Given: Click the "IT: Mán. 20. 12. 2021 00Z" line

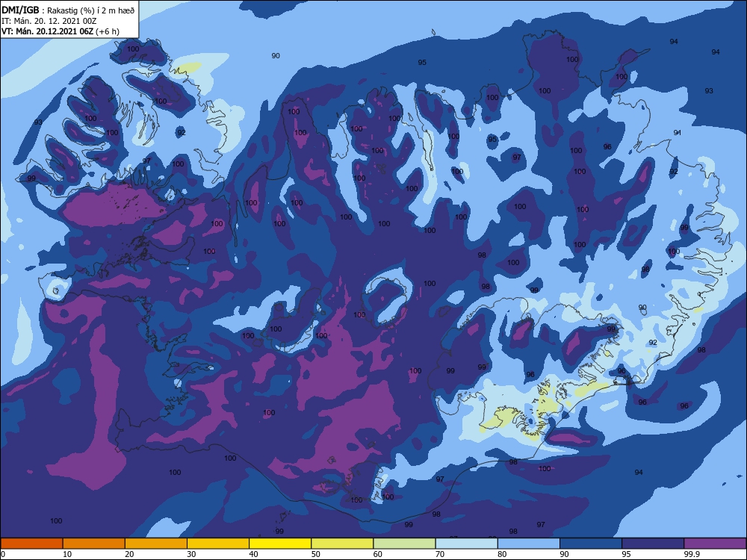Looking at the screenshot, I should click(x=49, y=21).
